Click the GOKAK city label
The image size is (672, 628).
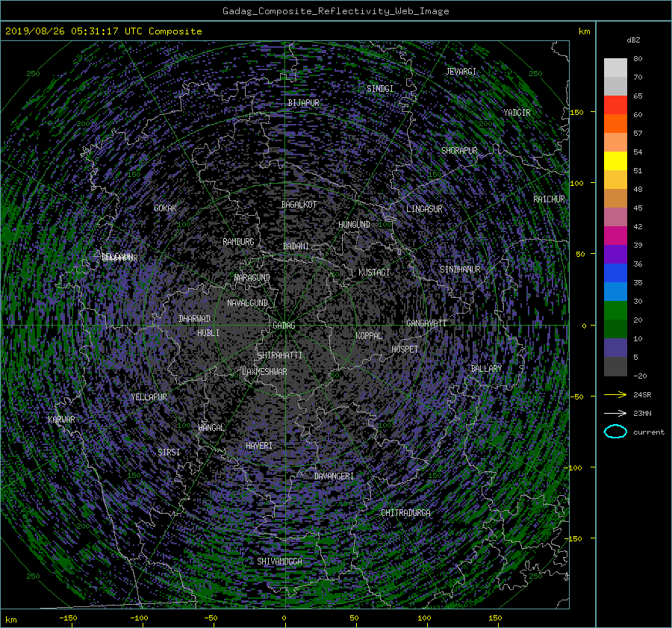(165, 208)
